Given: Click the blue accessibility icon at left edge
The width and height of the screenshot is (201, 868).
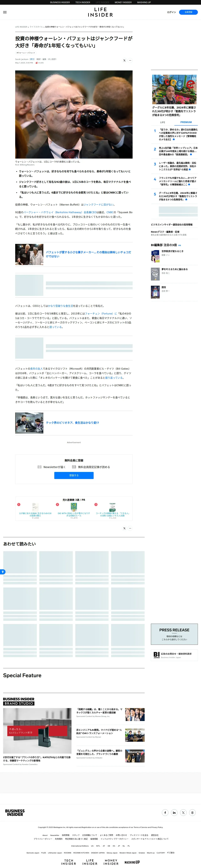Looking at the screenshot, I should (x=2, y=572).
